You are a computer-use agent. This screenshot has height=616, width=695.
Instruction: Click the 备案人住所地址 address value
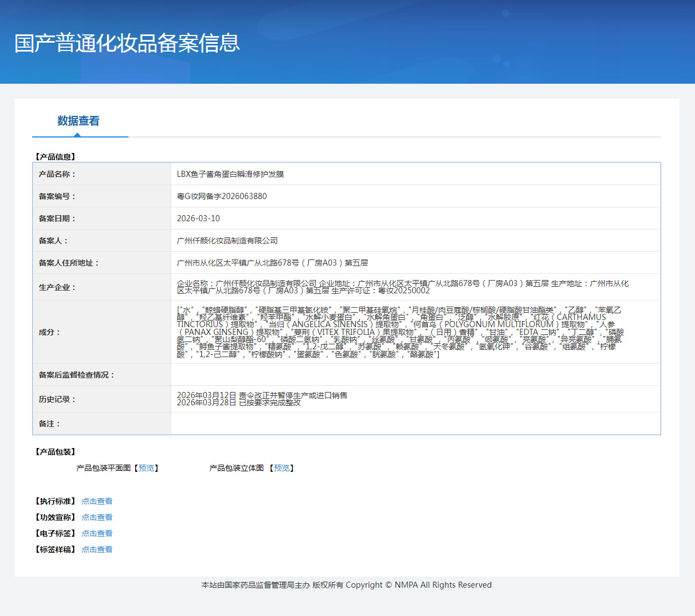pos(272,263)
